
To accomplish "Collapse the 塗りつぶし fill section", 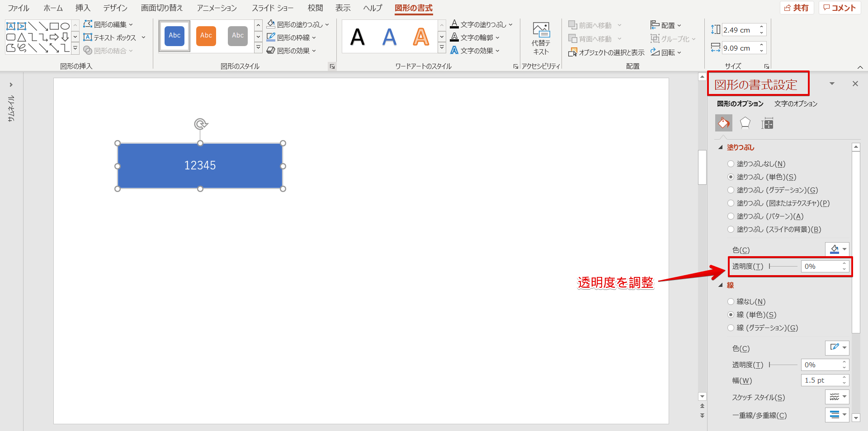I will tap(721, 147).
